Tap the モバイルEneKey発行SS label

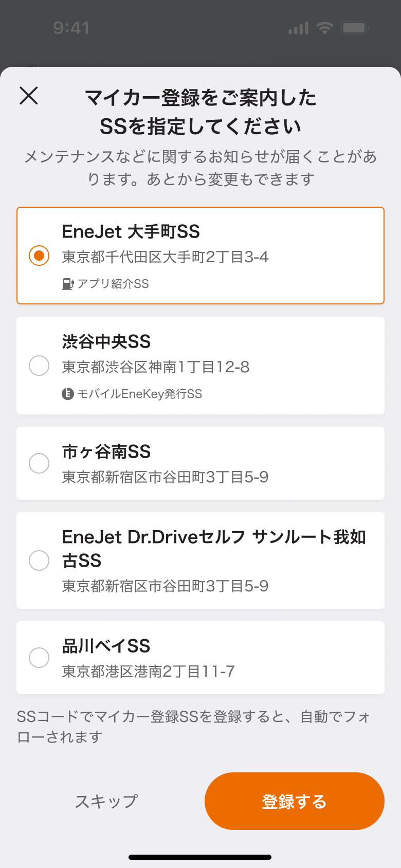[x=139, y=394]
